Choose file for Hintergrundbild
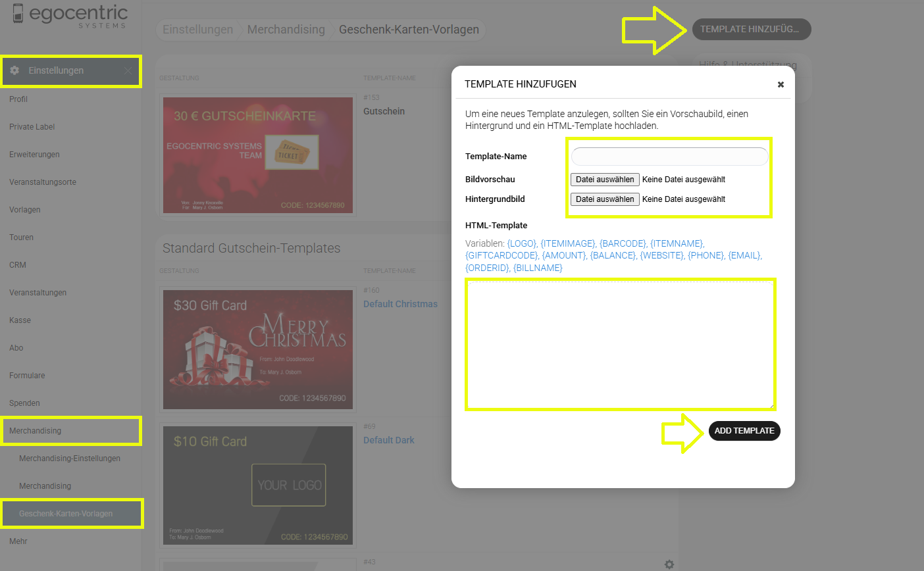 point(605,199)
